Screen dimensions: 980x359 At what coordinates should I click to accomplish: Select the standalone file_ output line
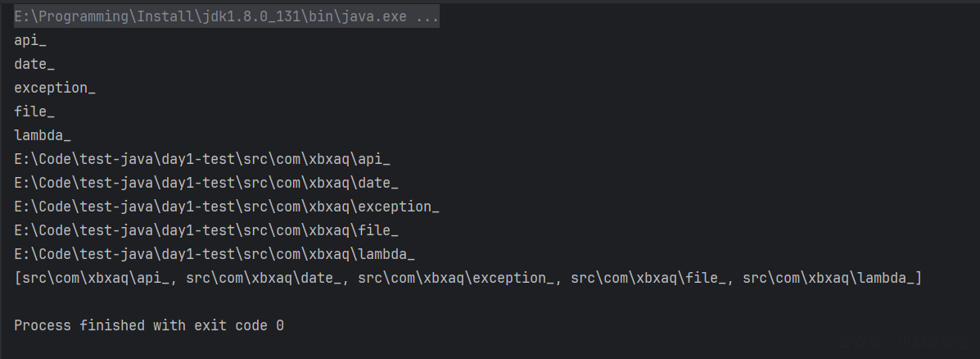coord(34,112)
